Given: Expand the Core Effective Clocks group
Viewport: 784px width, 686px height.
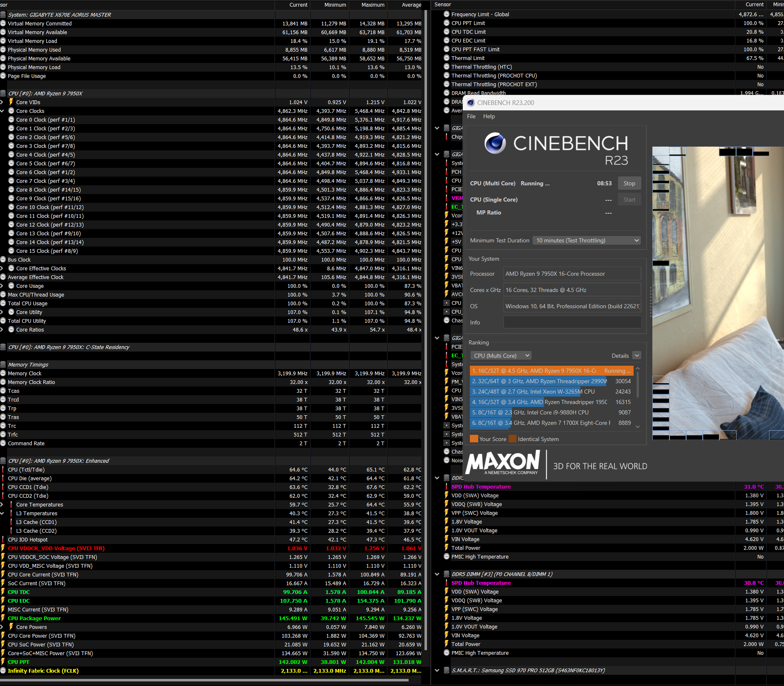Looking at the screenshot, I should tap(2, 269).
